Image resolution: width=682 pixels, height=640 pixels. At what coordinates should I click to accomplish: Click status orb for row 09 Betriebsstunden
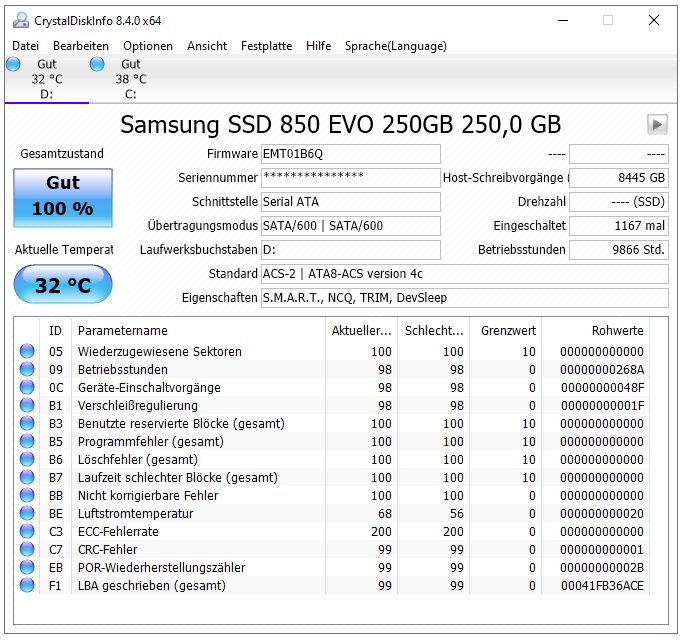pyautogui.click(x=27, y=369)
